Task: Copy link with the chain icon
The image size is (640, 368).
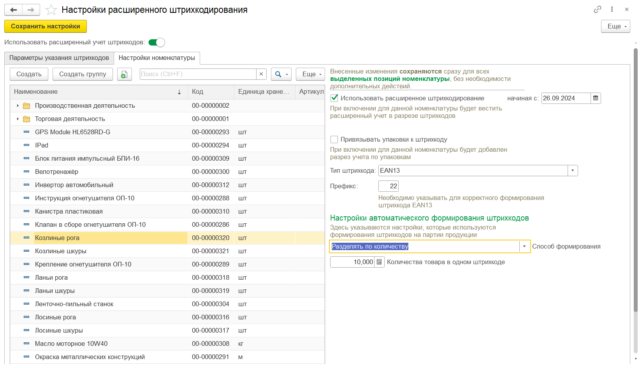Action: tap(597, 9)
